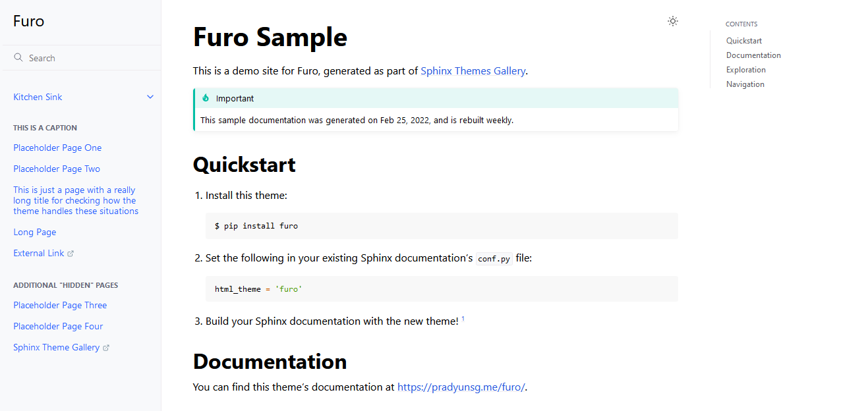868x411 pixels.
Task: Click the Search input field
Action: tap(86, 58)
